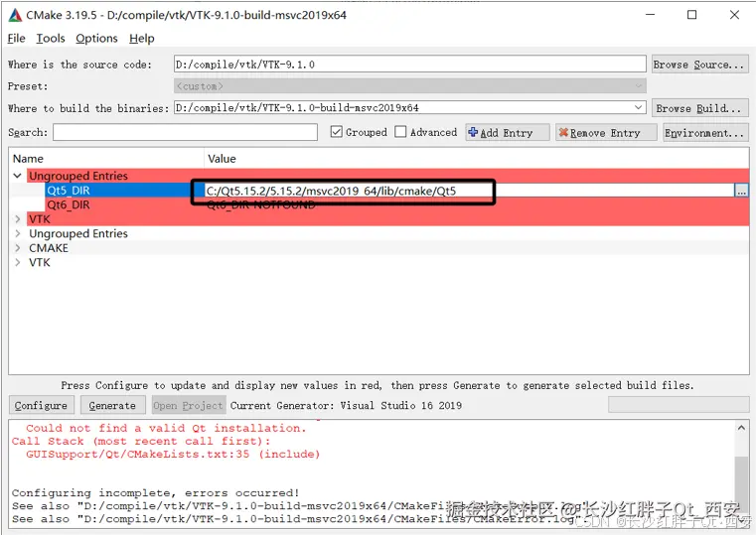This screenshot has width=756, height=535.
Task: Click the output log scroll up arrow
Action: click(741, 427)
